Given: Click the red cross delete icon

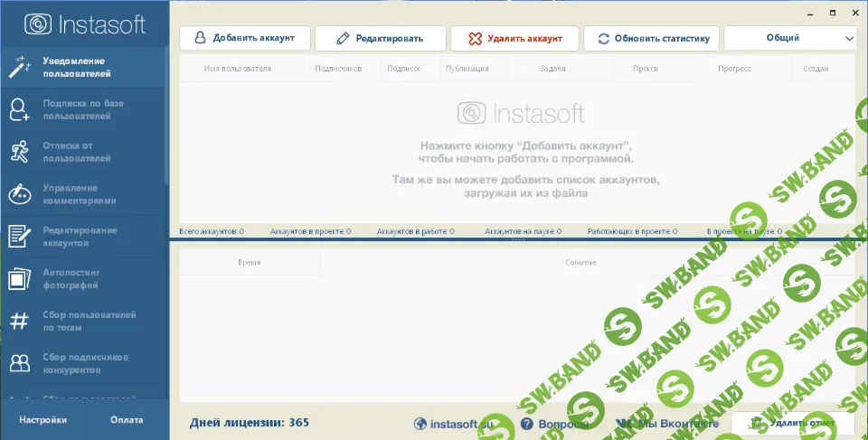Looking at the screenshot, I should point(475,38).
